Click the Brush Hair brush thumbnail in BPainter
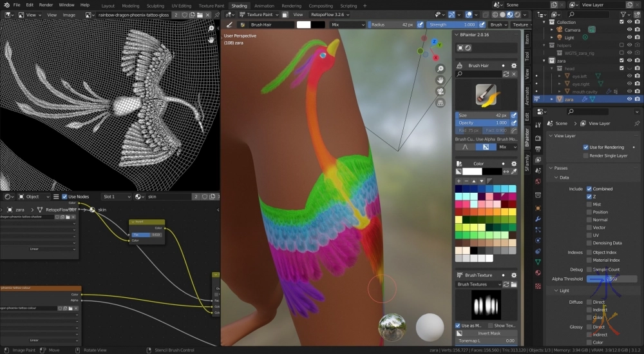Image resolution: width=644 pixels, height=354 pixels. 486,95
